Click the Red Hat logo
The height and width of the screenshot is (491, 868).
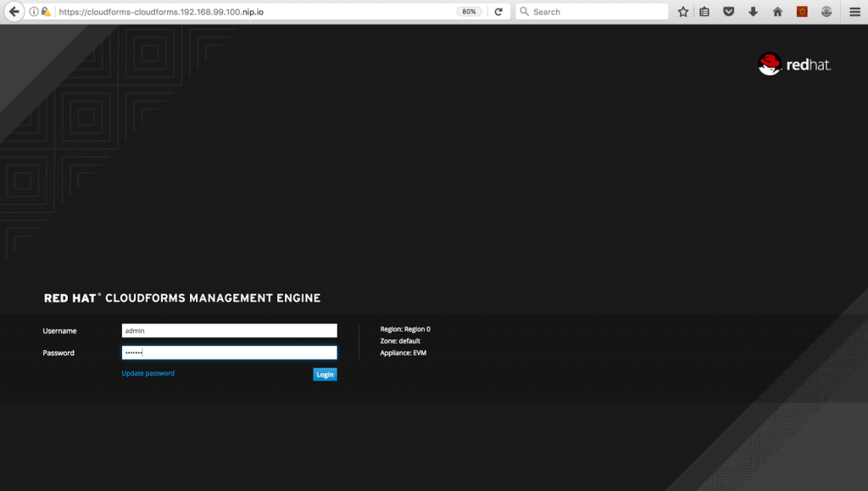[794, 64]
